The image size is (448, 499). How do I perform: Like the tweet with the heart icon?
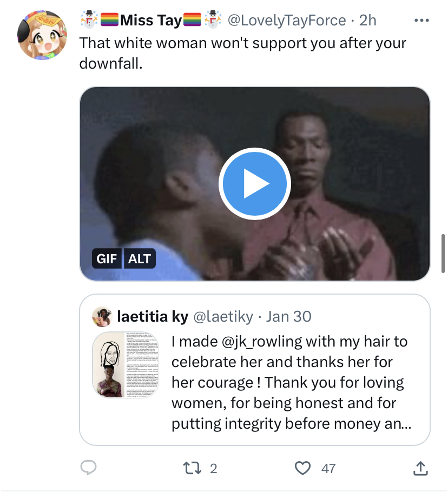coord(302,468)
